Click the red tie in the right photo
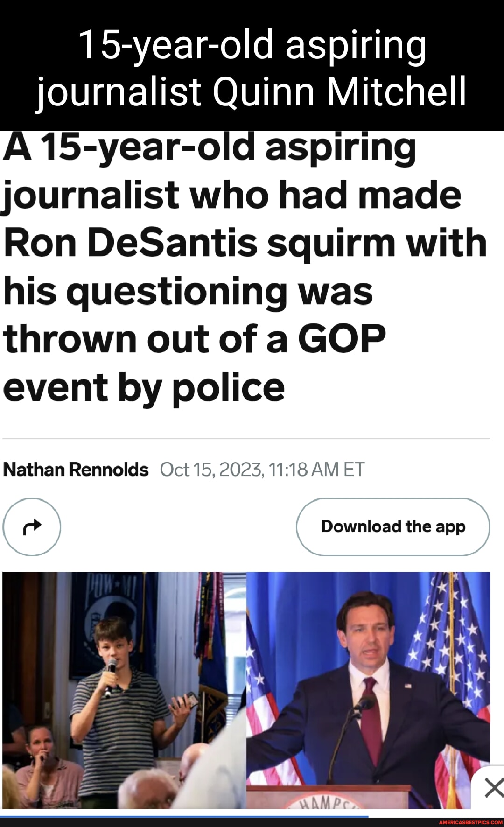The width and height of the screenshot is (504, 827). (x=372, y=719)
